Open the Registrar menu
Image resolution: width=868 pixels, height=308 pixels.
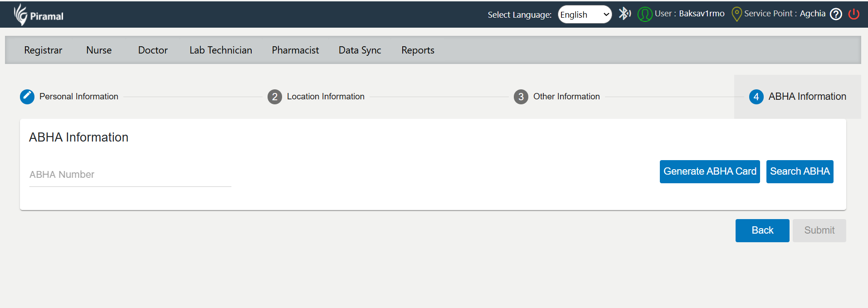43,50
